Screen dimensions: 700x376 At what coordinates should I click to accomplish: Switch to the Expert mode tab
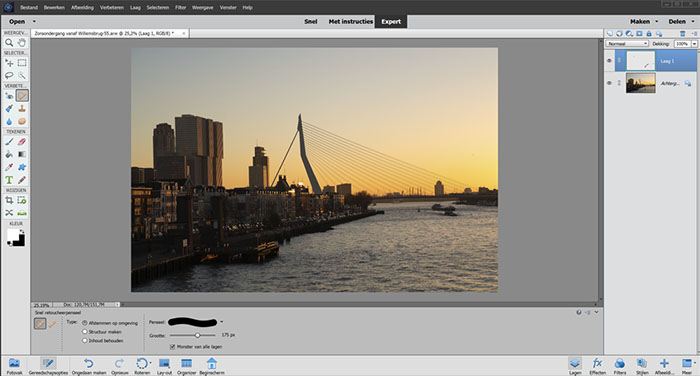click(391, 21)
